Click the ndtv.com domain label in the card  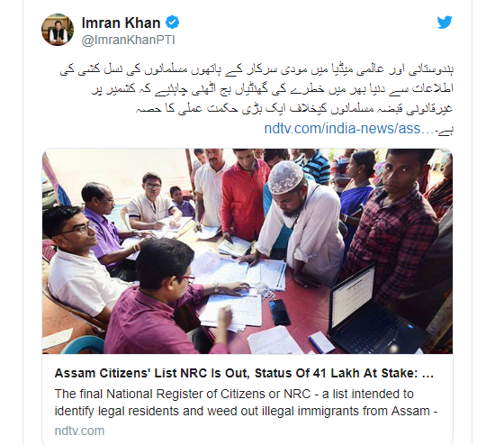(x=79, y=431)
